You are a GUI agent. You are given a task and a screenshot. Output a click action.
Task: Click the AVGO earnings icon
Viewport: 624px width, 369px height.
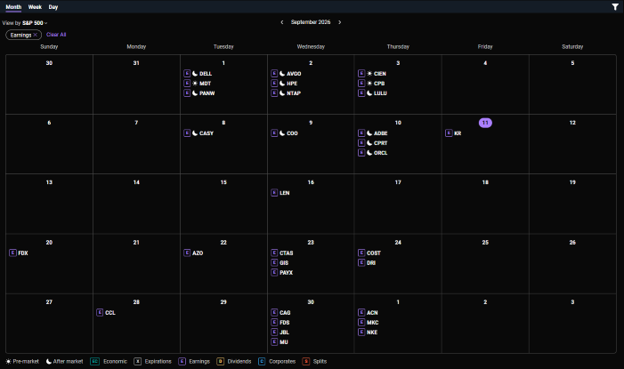[274, 73]
